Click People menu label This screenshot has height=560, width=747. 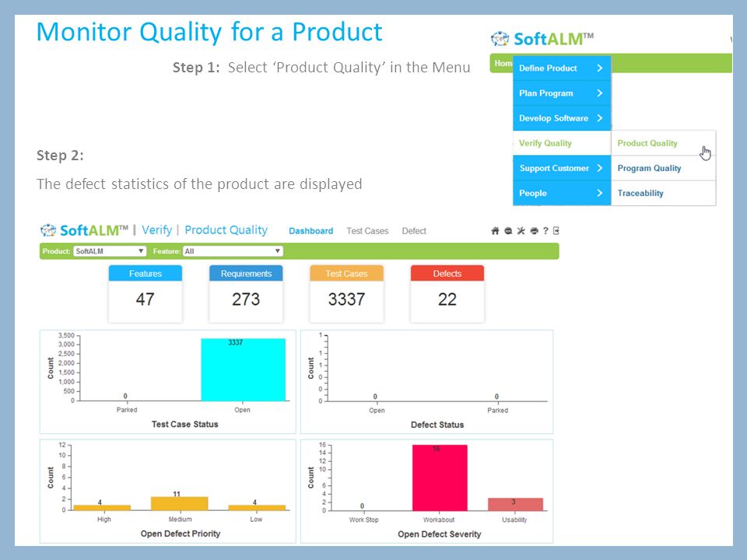(532, 193)
